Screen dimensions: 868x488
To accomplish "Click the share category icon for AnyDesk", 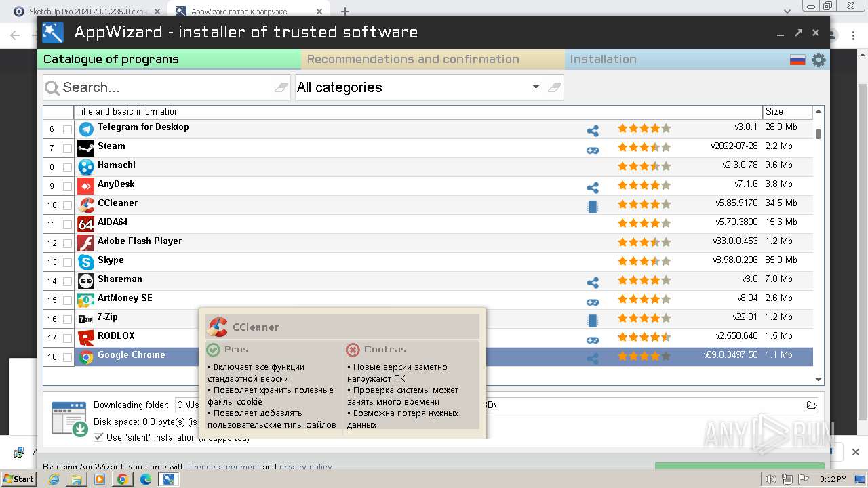I will (593, 188).
